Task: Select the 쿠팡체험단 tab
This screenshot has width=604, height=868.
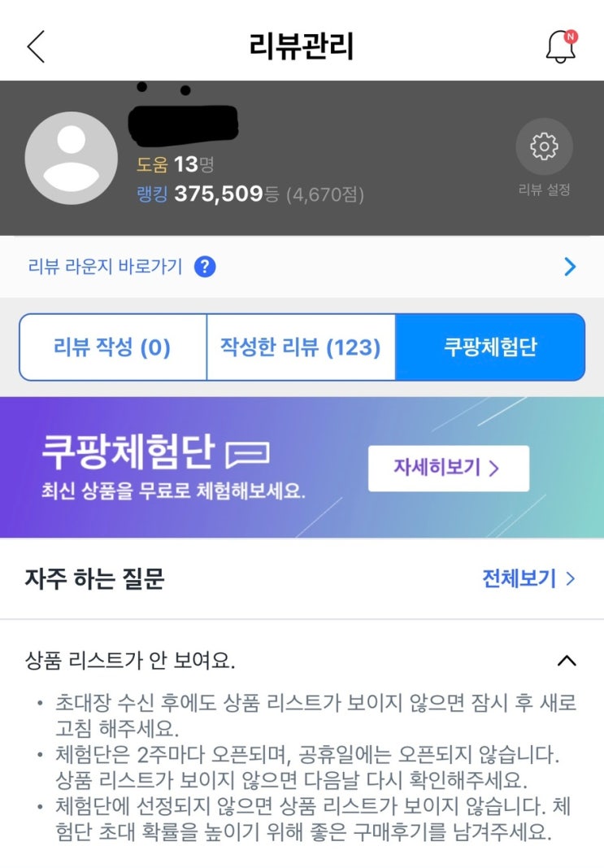Action: 490,347
